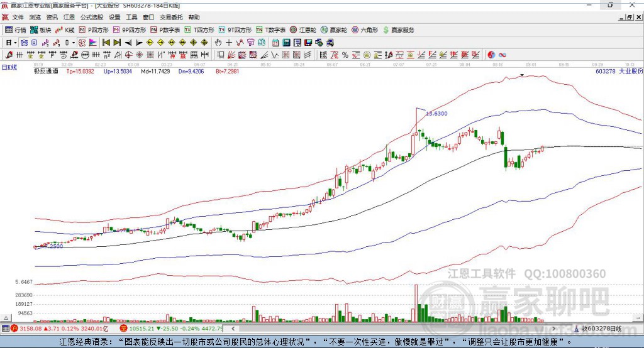Select the crosshair cursor tool
This screenshot has width=644, height=348.
click(x=229, y=43)
